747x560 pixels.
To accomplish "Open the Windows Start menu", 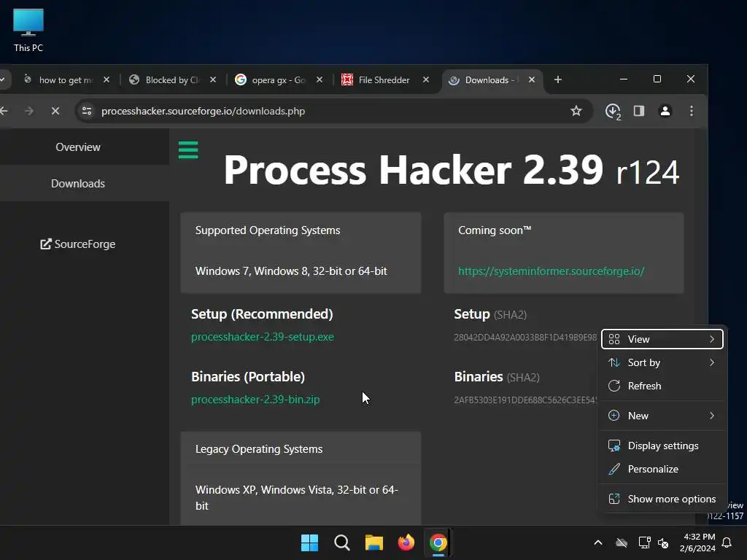I will (x=309, y=542).
